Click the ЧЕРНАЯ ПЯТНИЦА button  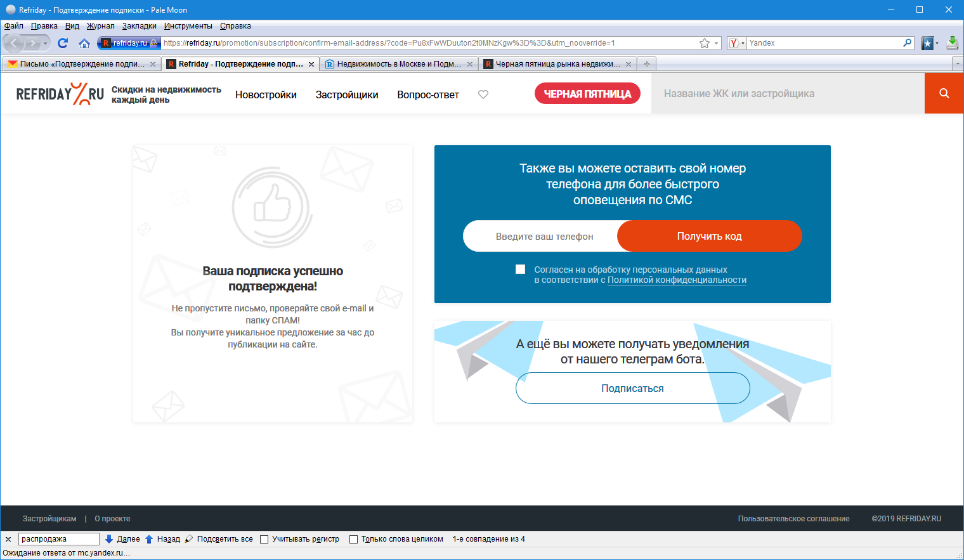(587, 94)
